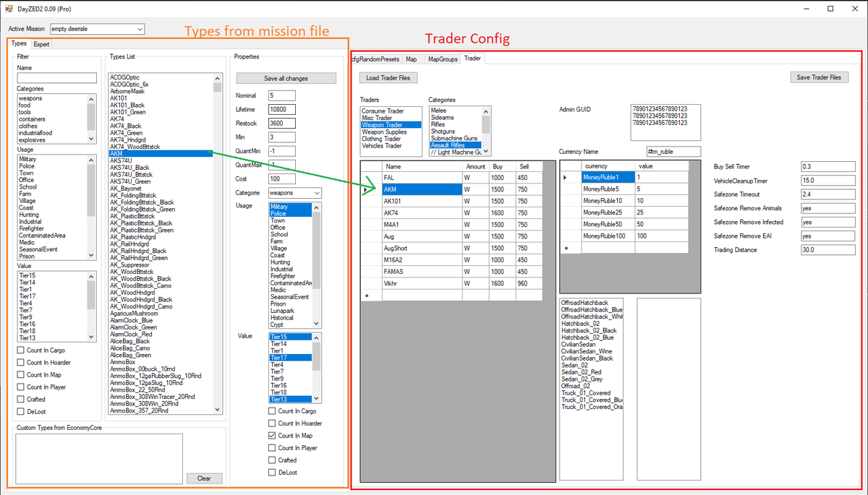Open the Active Mission dropdown
Screen dimensions: 868x495
(97, 30)
